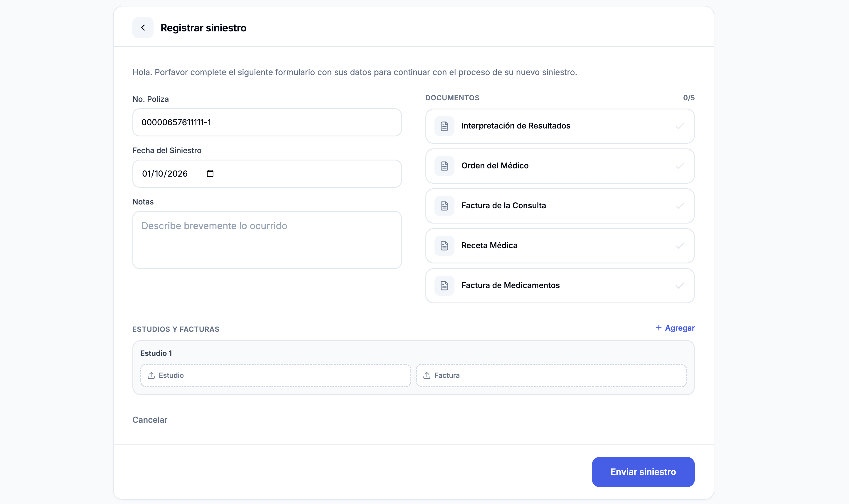Click the Cancelar link

150,420
